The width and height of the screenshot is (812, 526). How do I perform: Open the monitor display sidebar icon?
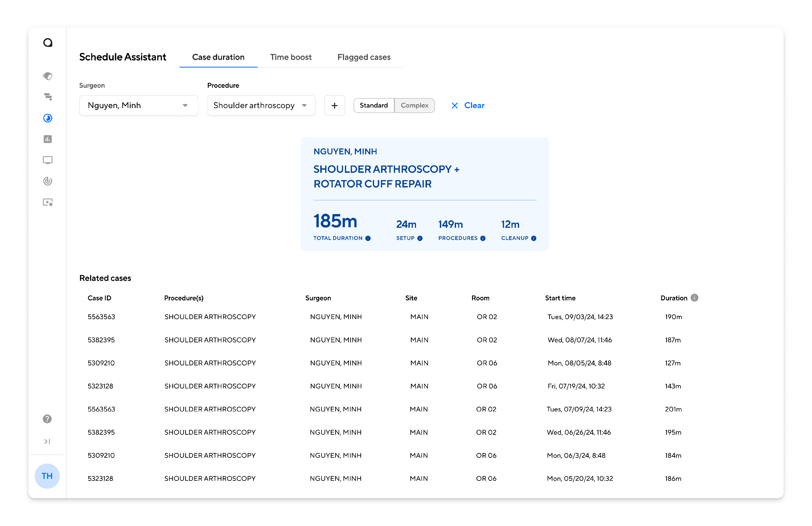(x=48, y=160)
